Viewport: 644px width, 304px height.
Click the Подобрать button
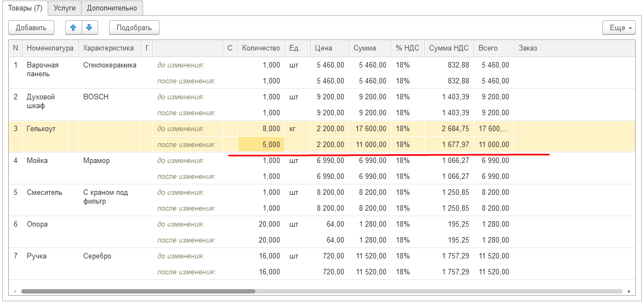pos(134,27)
